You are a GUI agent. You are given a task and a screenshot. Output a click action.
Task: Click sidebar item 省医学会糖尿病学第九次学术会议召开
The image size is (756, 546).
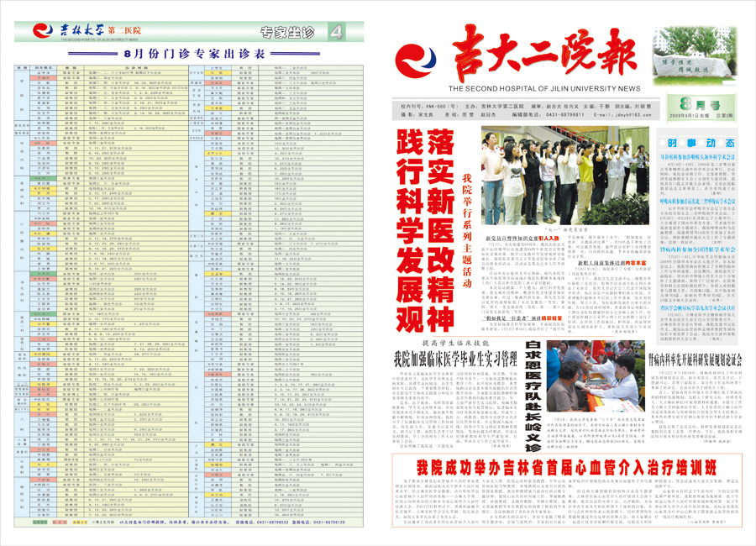(x=698, y=307)
